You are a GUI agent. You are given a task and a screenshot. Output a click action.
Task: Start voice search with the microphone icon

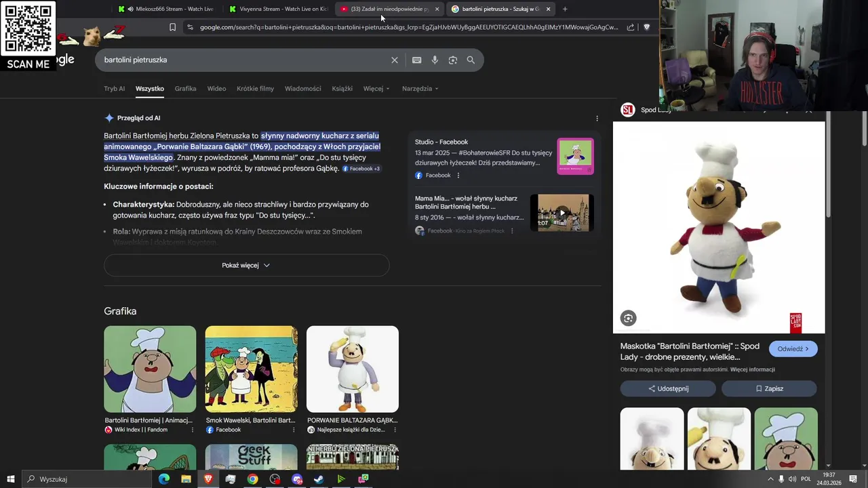click(x=435, y=60)
